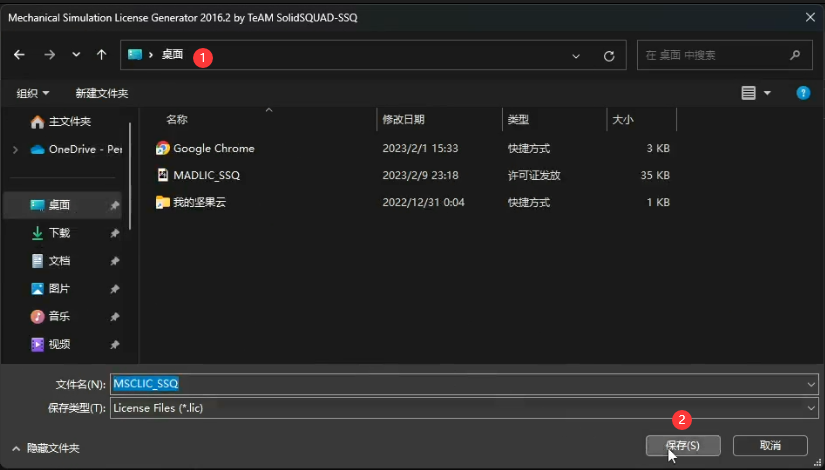
Task: Expand the 文件名 dropdown arrow
Action: 811,385
